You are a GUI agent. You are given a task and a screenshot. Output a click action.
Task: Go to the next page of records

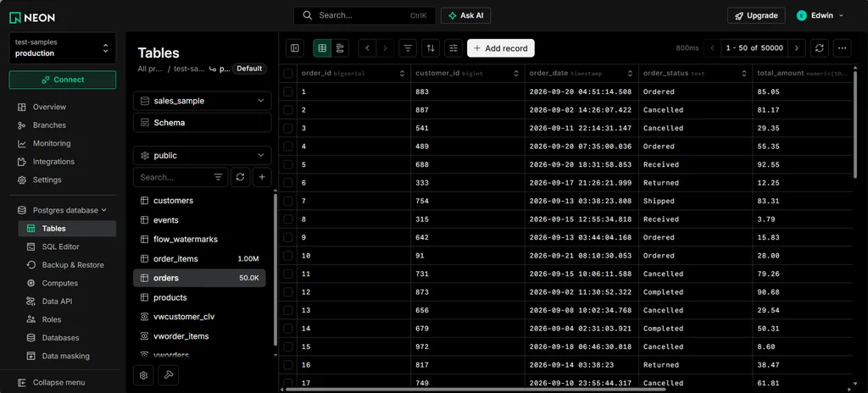[797, 48]
